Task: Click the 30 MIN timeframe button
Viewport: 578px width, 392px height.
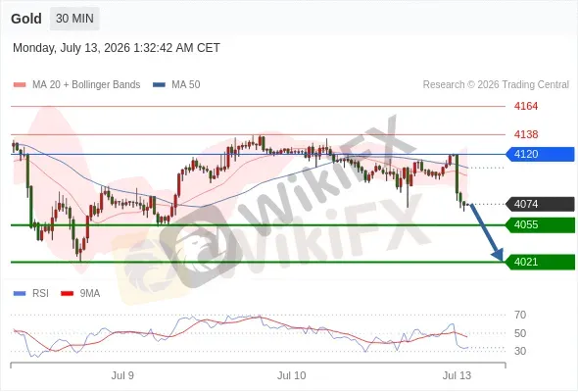Action: coord(74,19)
